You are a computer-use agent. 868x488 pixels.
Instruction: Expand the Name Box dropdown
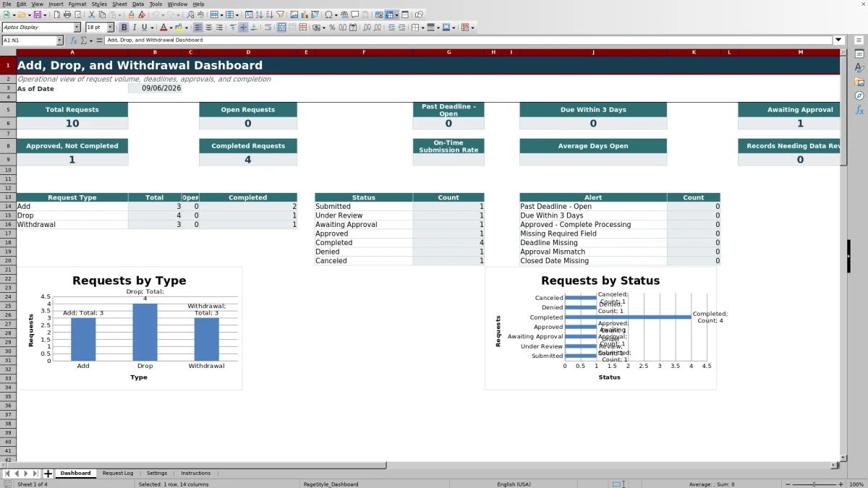(x=59, y=40)
